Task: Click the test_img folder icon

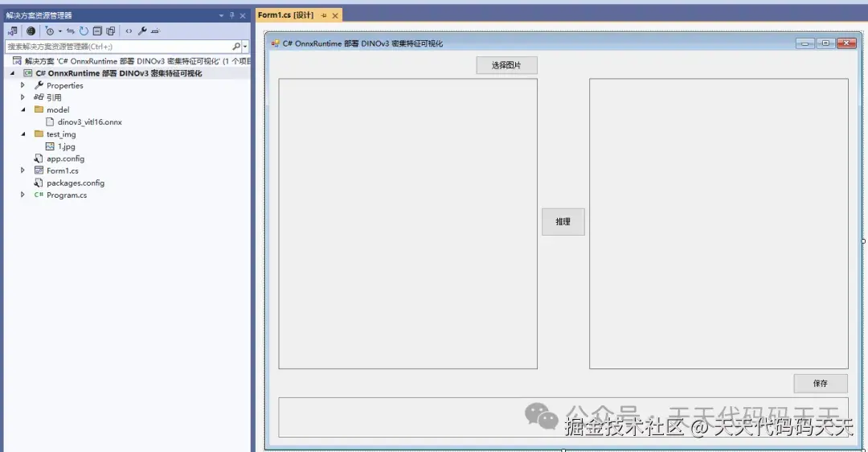Action: (x=39, y=134)
